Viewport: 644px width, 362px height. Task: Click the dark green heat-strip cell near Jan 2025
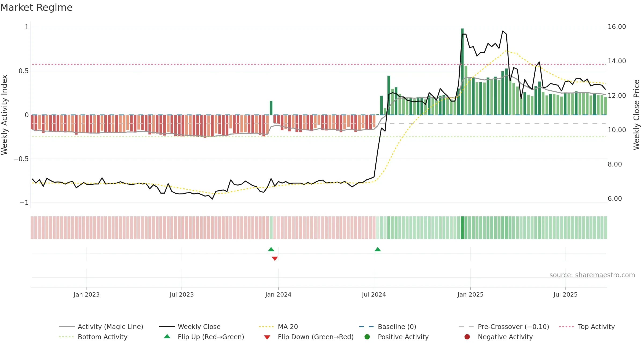[462, 228]
